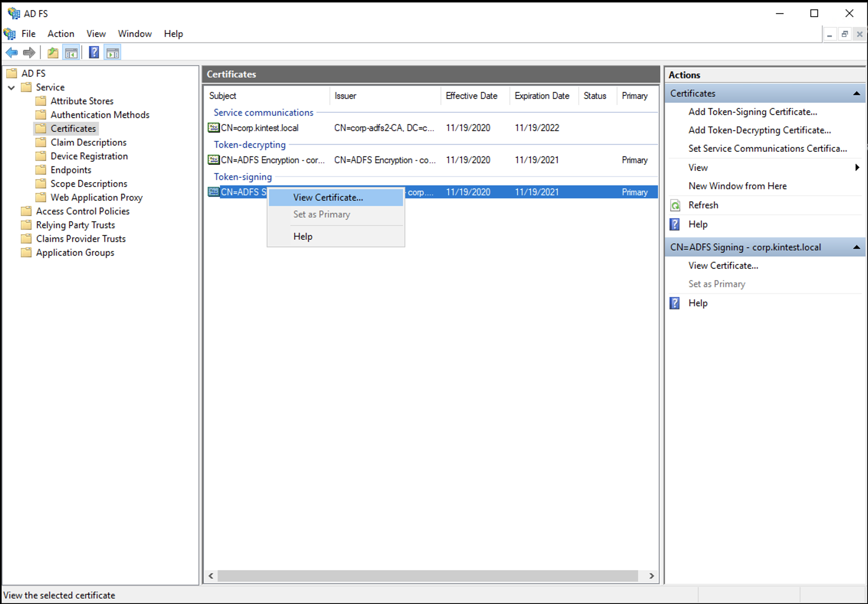Click Help icon under Certificates actions
Screen dimensions: 868x604
click(x=675, y=224)
